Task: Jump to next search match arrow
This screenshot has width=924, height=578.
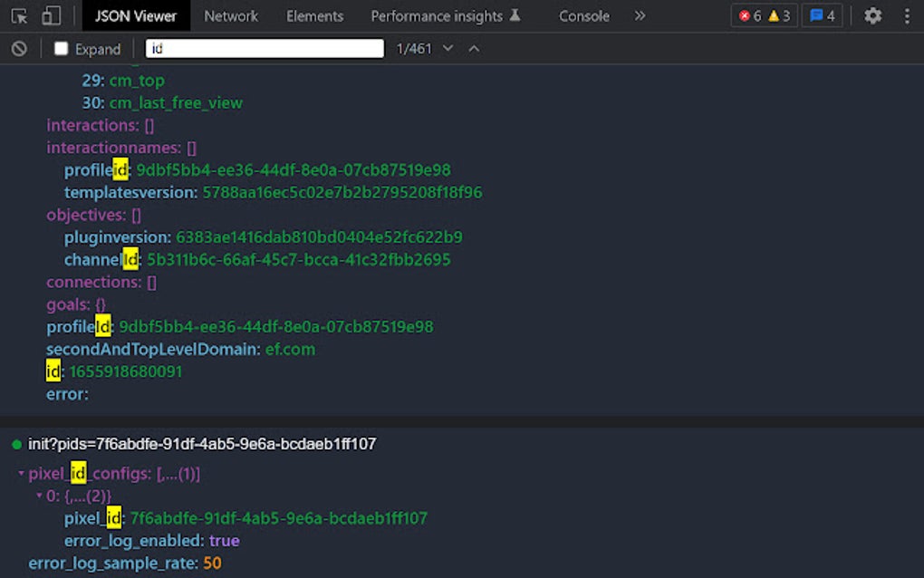Action: [x=448, y=49]
